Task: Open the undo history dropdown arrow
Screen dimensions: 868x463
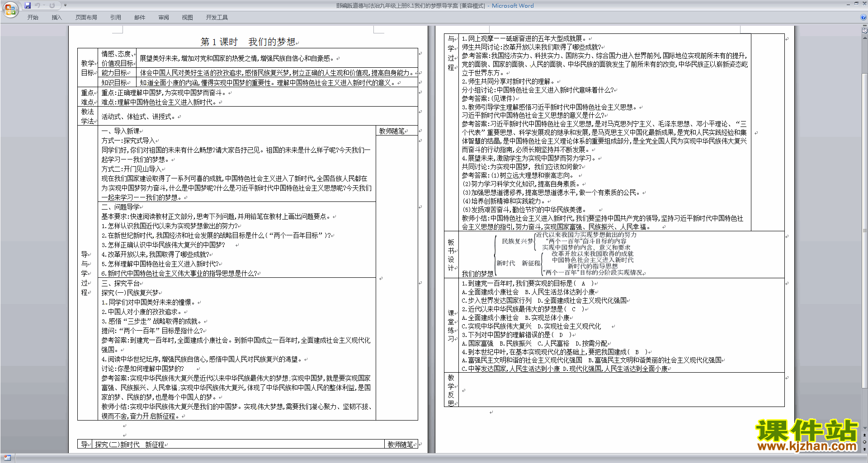Action: 44,5
